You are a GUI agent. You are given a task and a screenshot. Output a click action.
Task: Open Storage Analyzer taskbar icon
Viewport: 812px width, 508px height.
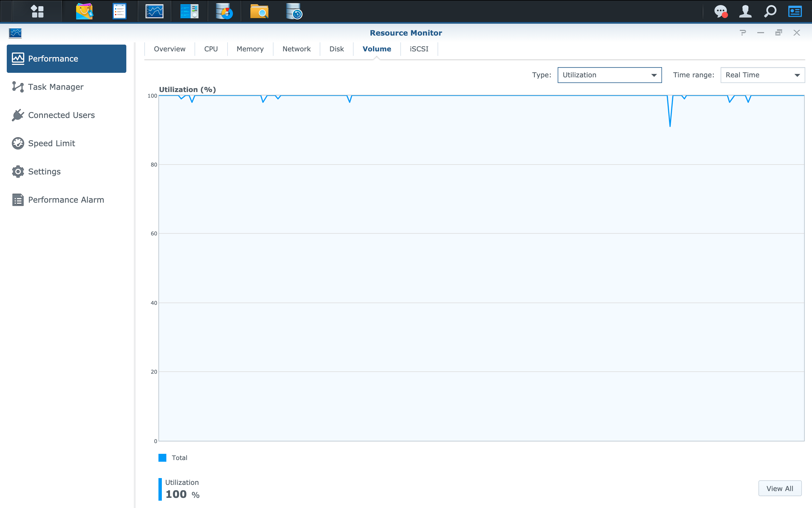(x=224, y=11)
